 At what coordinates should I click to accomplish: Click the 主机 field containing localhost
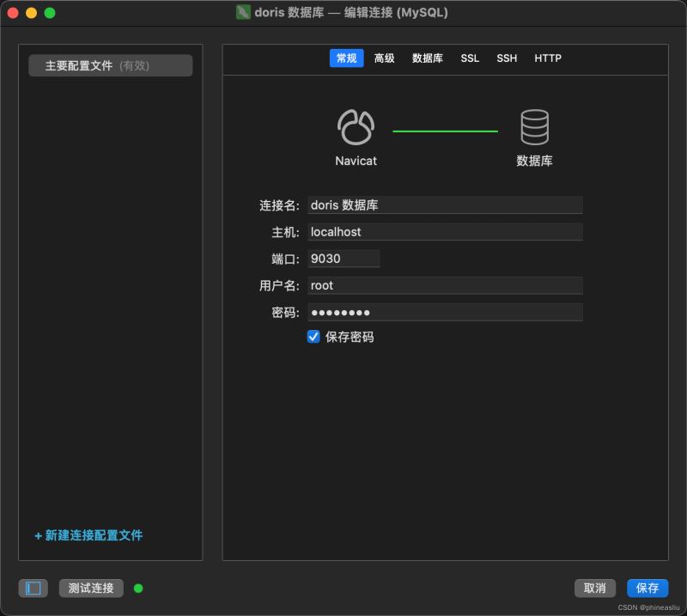445,231
